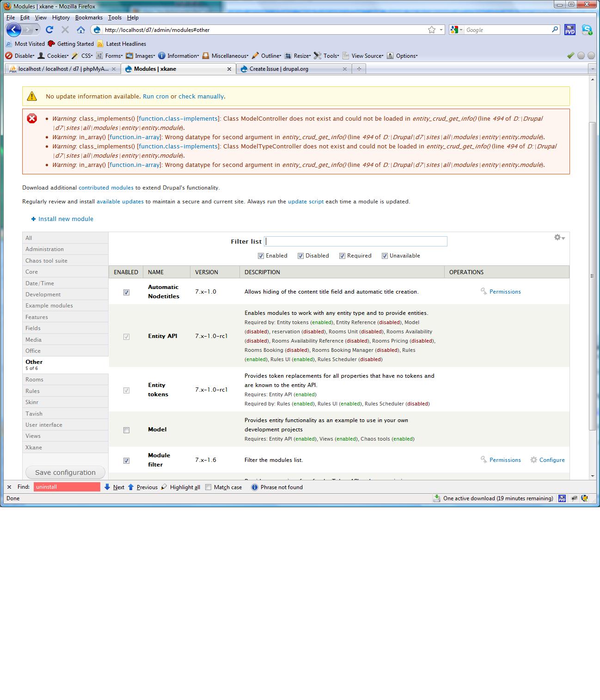Expand the Miscellaneous developer menu
The width and height of the screenshot is (600, 700).
tap(226, 56)
